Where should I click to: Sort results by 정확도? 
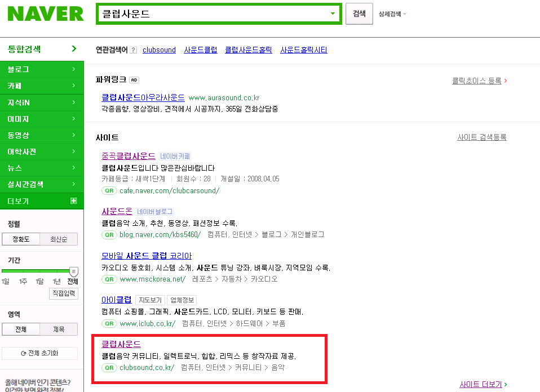click(x=21, y=239)
